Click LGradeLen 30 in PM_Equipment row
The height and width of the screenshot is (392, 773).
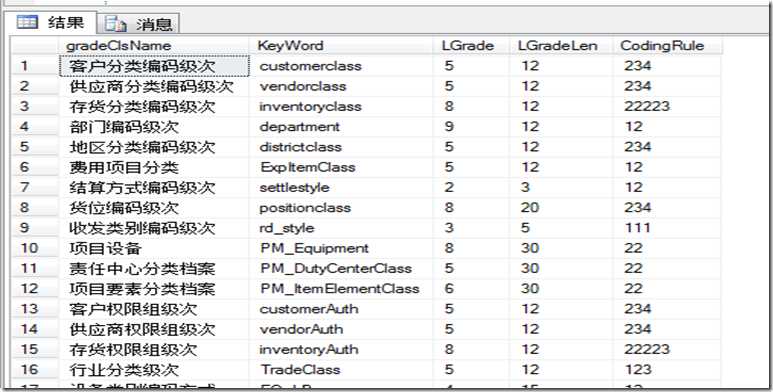[561, 248]
